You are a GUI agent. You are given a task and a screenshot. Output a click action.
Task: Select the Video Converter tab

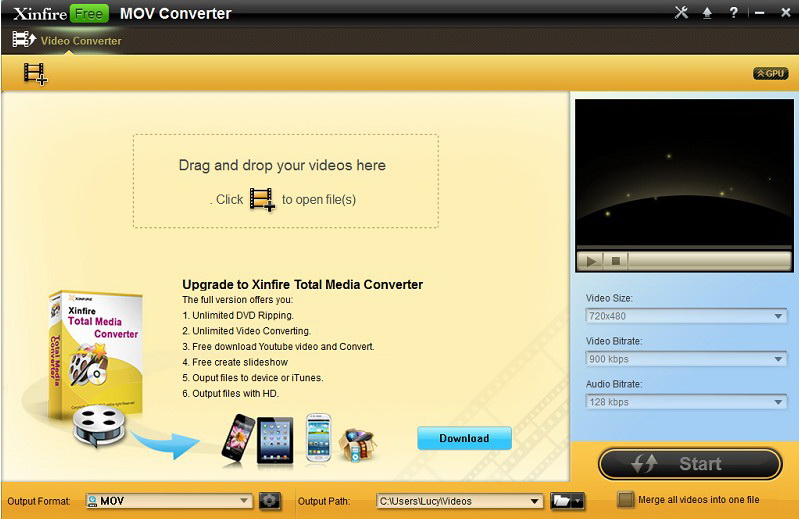(x=67, y=40)
